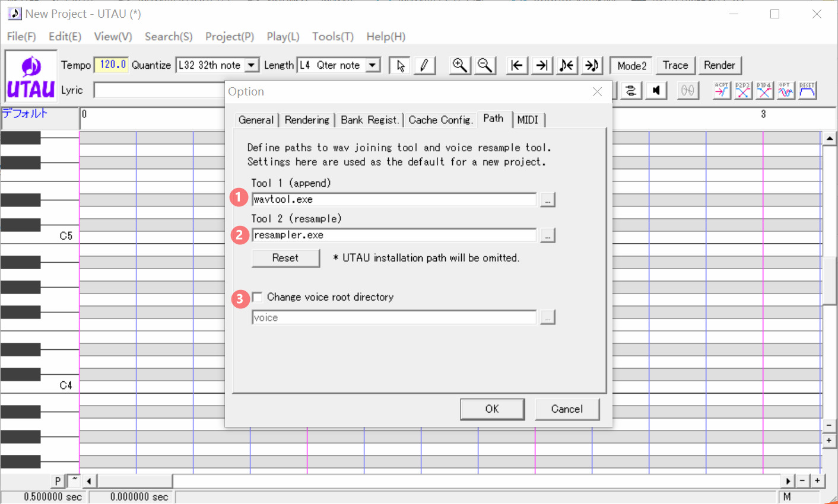Open the Search menu

(169, 37)
